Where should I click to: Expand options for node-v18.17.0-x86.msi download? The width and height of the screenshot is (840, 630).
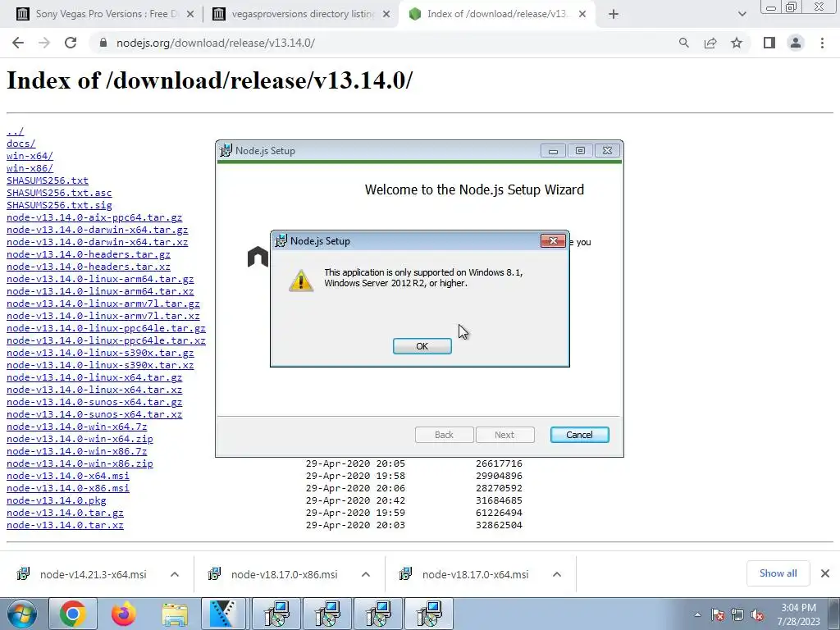(366, 574)
